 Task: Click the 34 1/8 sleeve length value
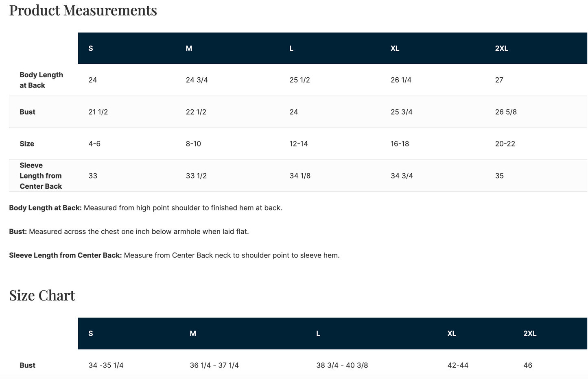pyautogui.click(x=300, y=176)
